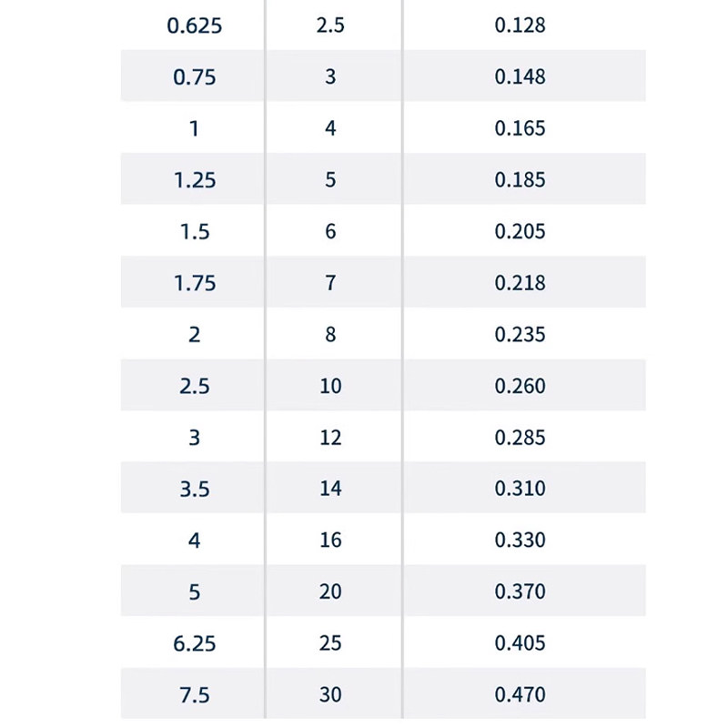
Task: Click the 0.310 value cell
Action: coord(520,489)
